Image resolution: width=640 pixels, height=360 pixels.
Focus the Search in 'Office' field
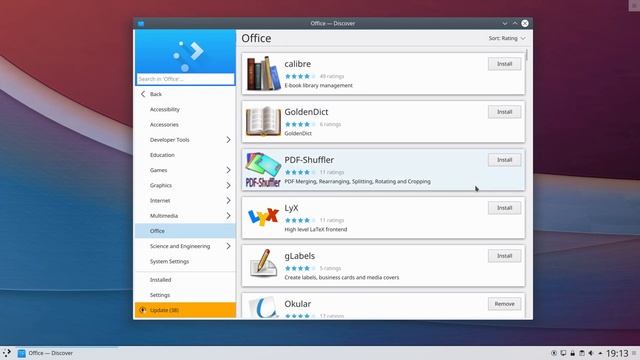[185, 79]
